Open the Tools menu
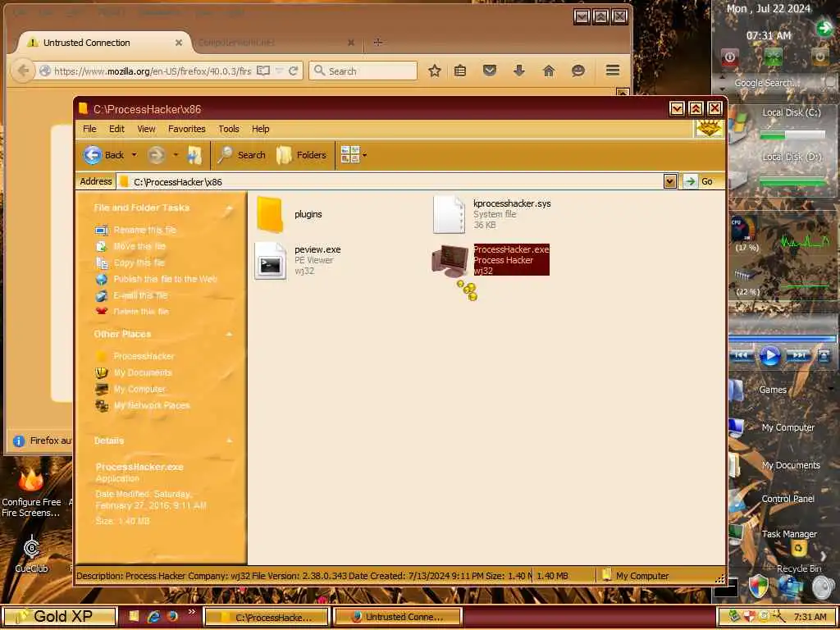The width and height of the screenshot is (840, 630). [x=229, y=129]
